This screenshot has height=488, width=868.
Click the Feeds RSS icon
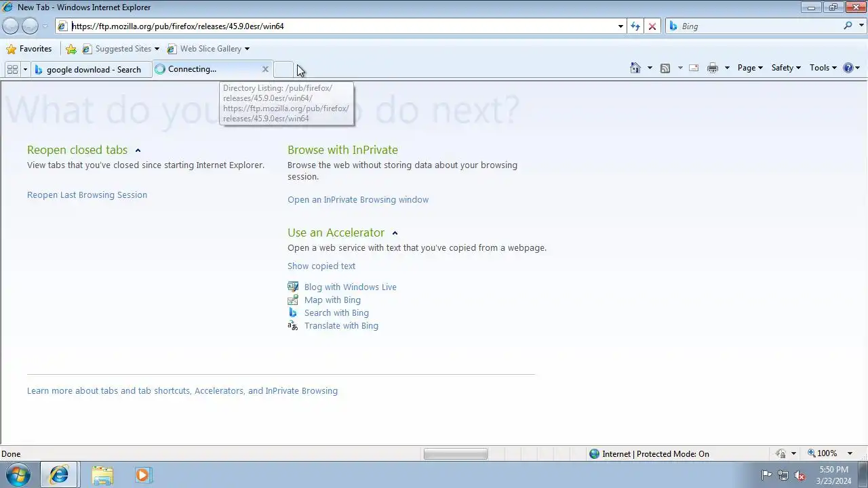(665, 68)
